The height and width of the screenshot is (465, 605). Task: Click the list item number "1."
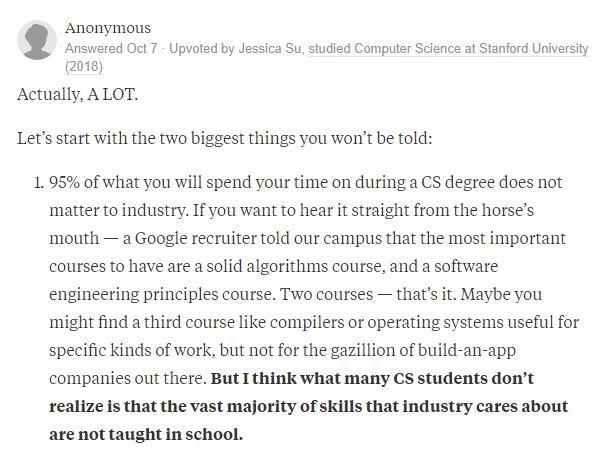tap(40, 182)
